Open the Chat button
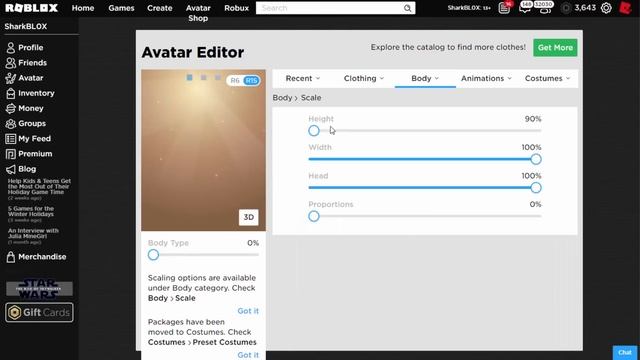Viewport: 640px width, 360px height. [625, 353]
